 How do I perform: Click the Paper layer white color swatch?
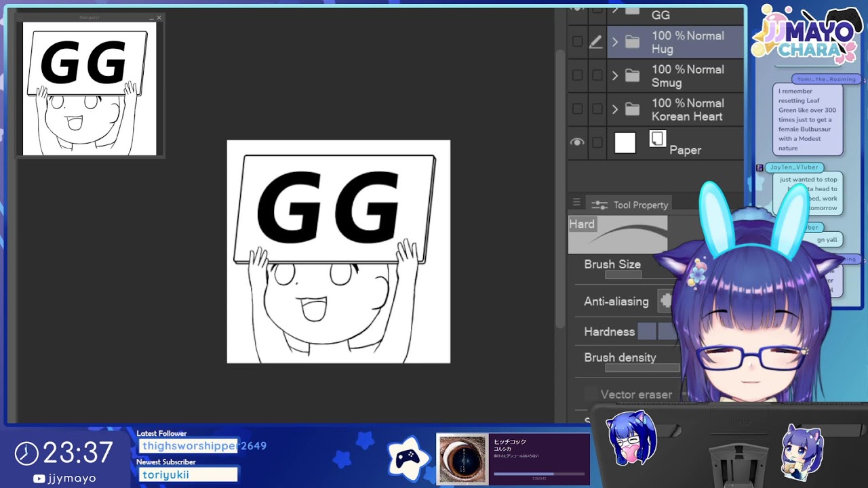coord(625,142)
